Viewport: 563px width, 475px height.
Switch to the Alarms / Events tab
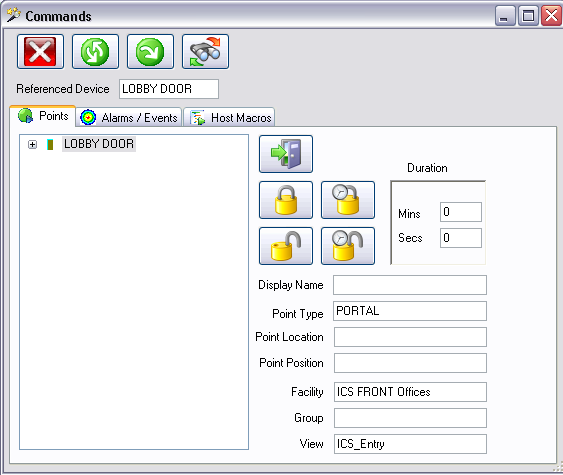point(129,117)
